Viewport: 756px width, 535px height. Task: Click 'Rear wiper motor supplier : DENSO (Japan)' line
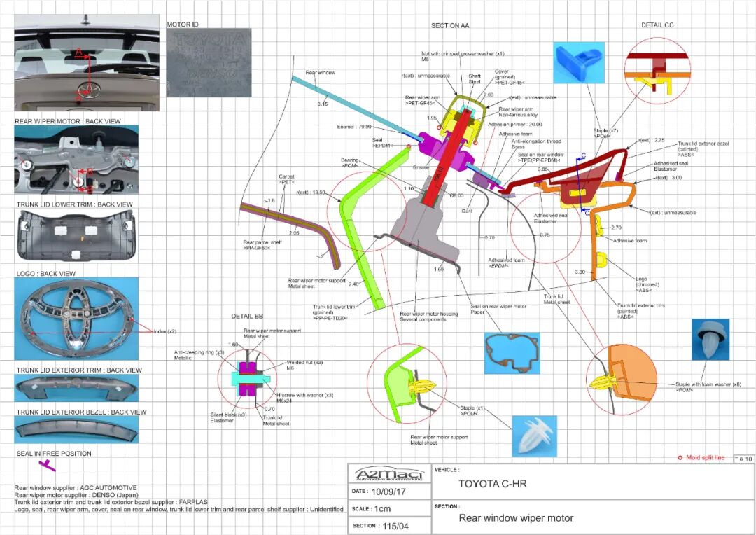tap(76, 495)
